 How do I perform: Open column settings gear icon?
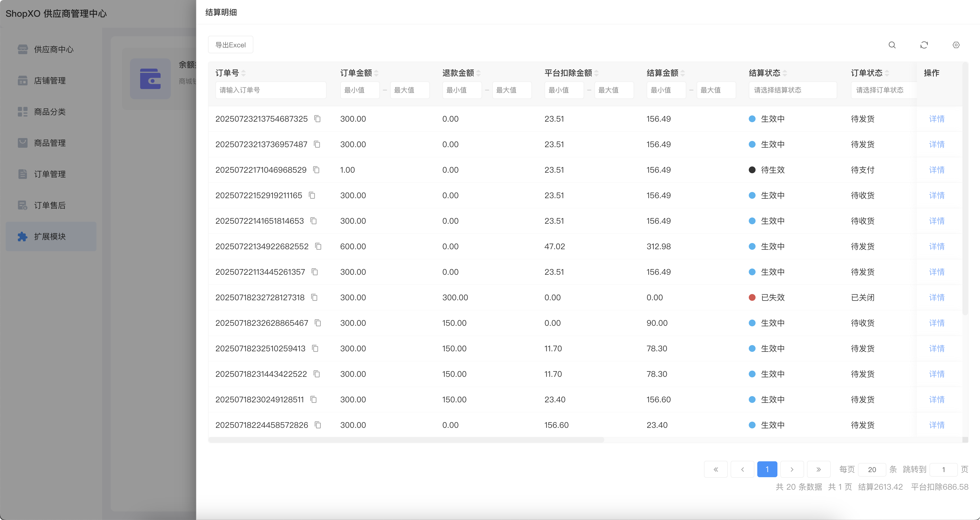956,45
